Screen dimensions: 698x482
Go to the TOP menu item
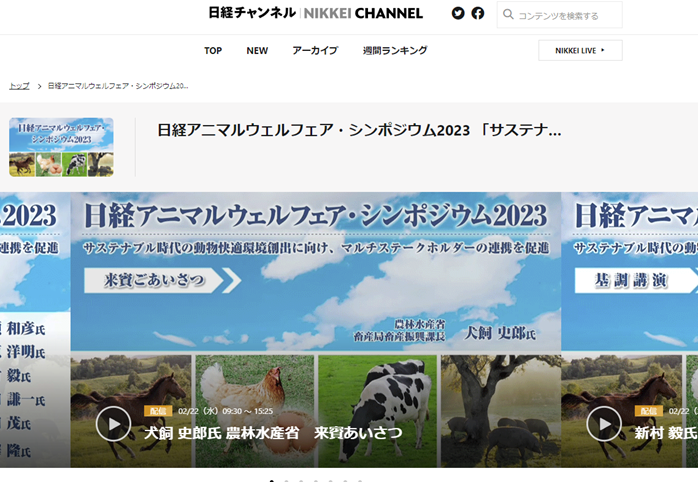[213, 51]
